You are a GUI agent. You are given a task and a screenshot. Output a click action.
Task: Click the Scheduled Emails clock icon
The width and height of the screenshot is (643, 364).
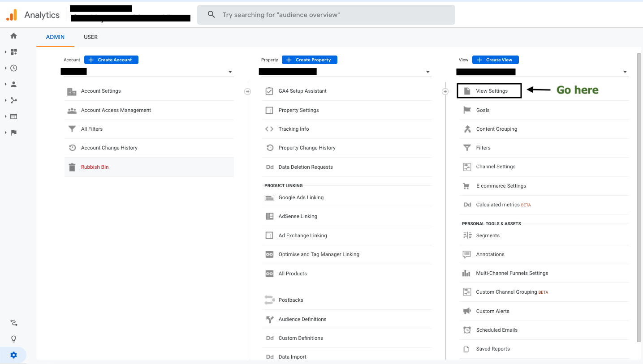(x=467, y=330)
